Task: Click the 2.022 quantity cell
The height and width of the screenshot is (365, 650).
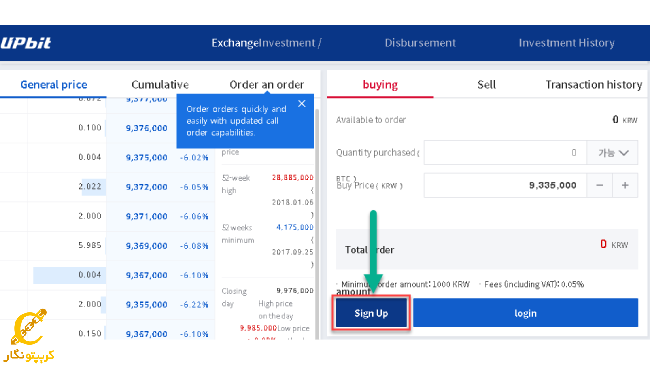Action: click(90, 186)
